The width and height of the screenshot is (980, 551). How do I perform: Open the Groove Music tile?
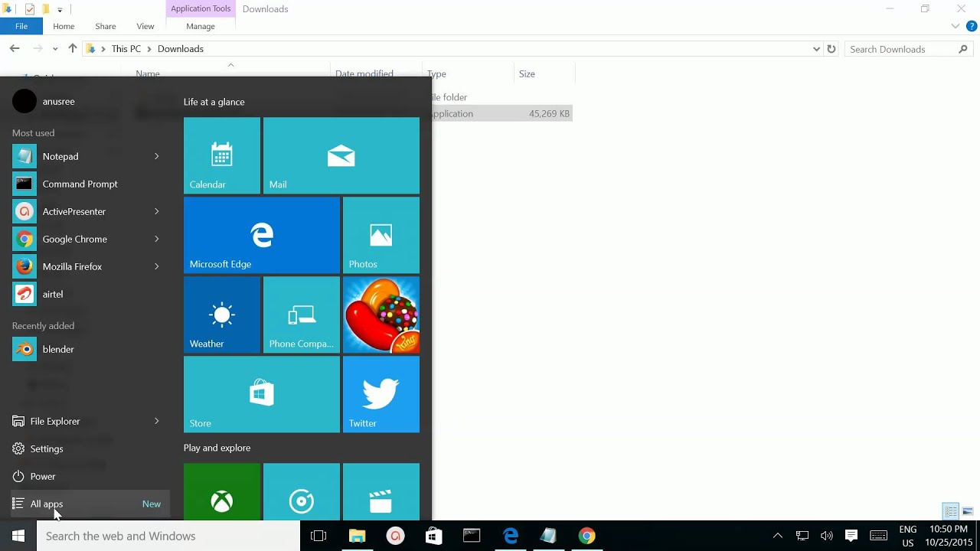tap(302, 491)
